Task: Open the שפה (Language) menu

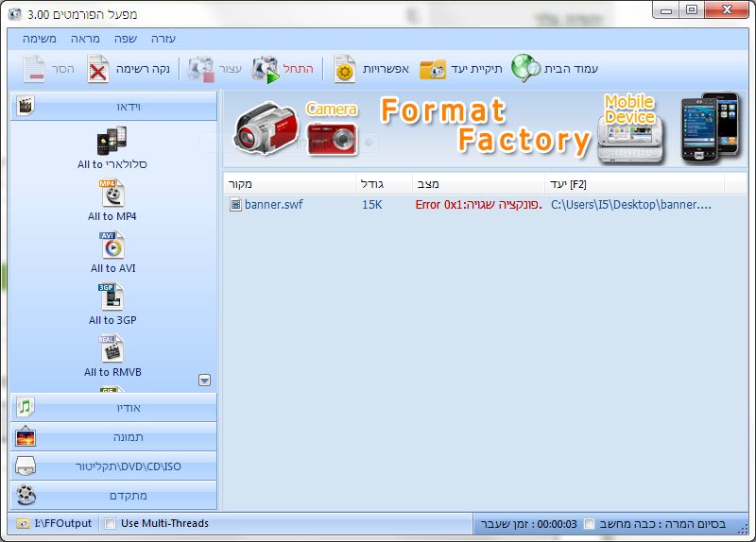Action: (126, 39)
